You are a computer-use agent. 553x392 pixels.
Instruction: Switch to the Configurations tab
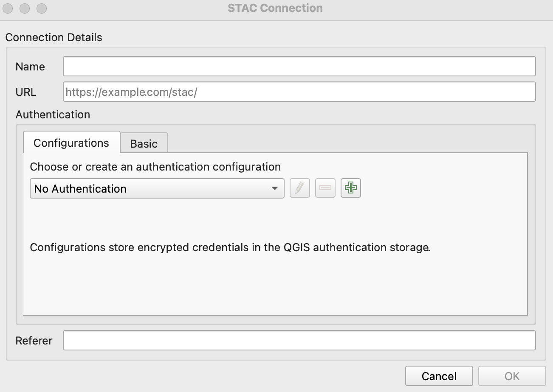[71, 143]
